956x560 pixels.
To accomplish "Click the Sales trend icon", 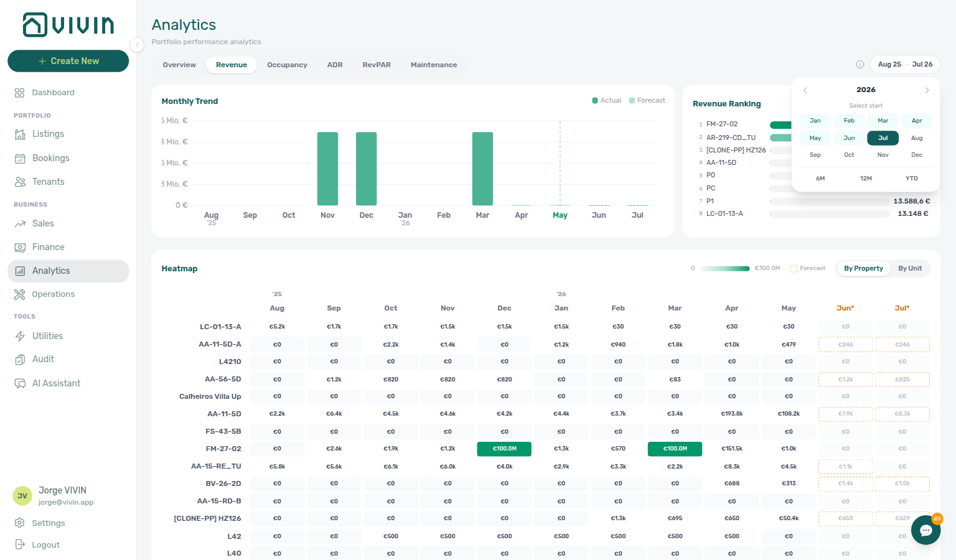I will (x=20, y=223).
